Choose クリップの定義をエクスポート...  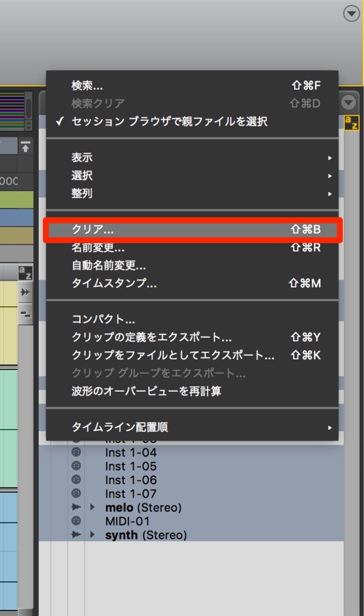coord(192,337)
